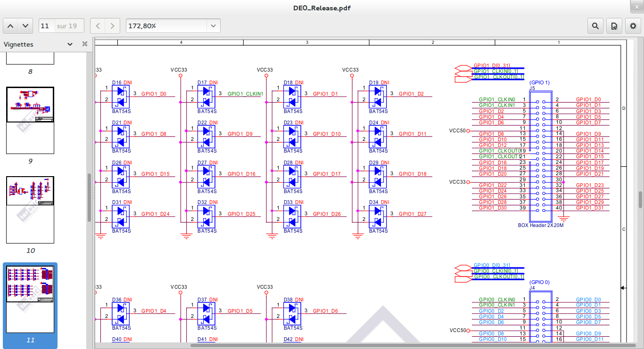Click the D28 diode symbol
644x349 pixels.
(x=292, y=176)
